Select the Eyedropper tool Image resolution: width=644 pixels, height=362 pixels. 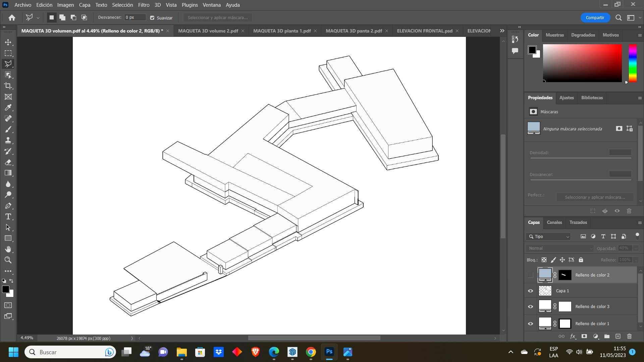click(8, 108)
